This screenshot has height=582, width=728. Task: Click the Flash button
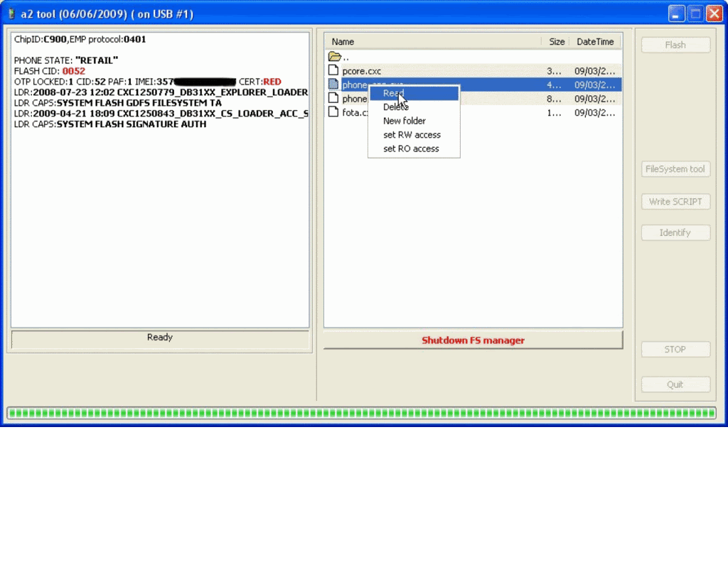click(675, 45)
